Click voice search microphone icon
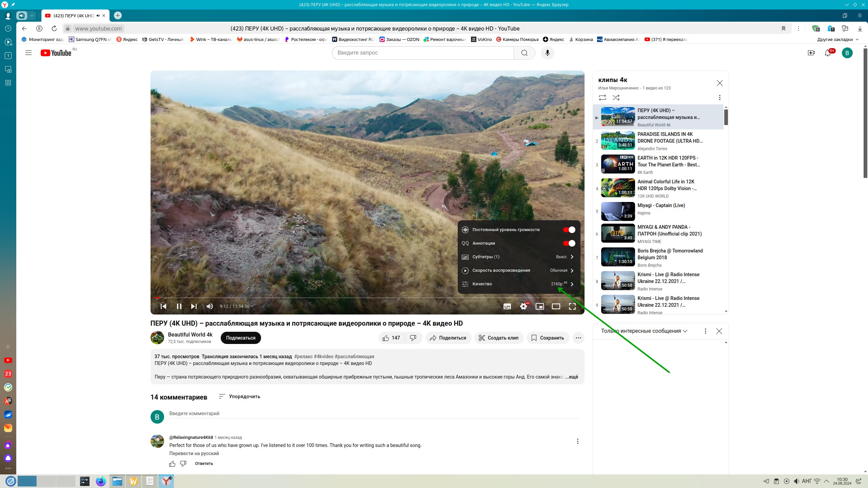The image size is (868, 488). click(x=547, y=53)
